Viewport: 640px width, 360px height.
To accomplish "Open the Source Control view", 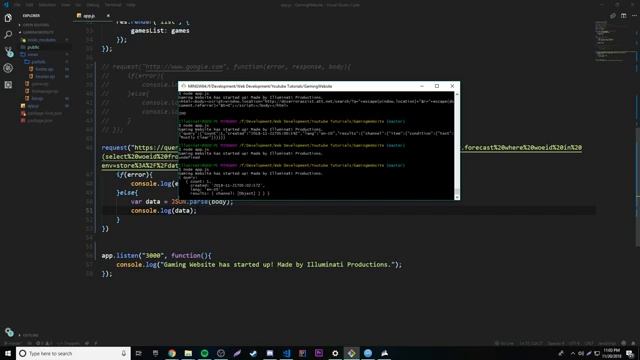I will [x=8, y=51].
